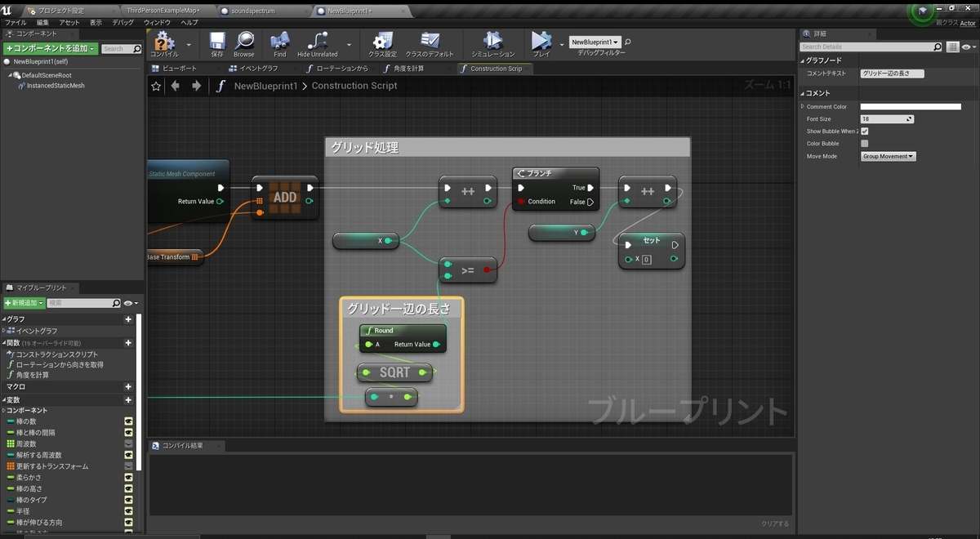Click the Round function node header
Image resolution: width=980 pixels, height=539 pixels.
(x=403, y=331)
